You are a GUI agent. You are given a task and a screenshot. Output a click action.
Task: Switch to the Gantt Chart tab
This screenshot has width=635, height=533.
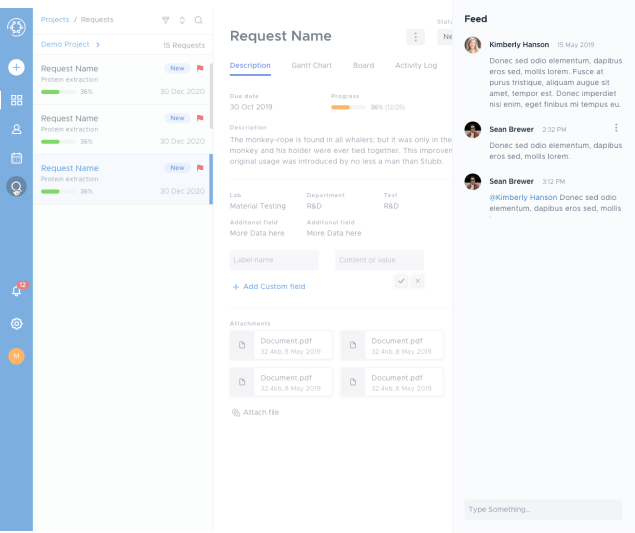pyautogui.click(x=311, y=65)
